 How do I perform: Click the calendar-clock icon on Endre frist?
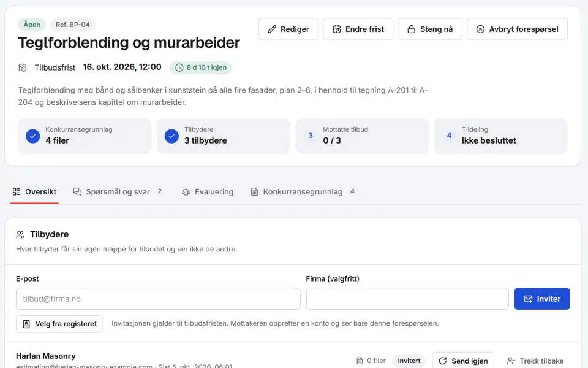point(337,29)
